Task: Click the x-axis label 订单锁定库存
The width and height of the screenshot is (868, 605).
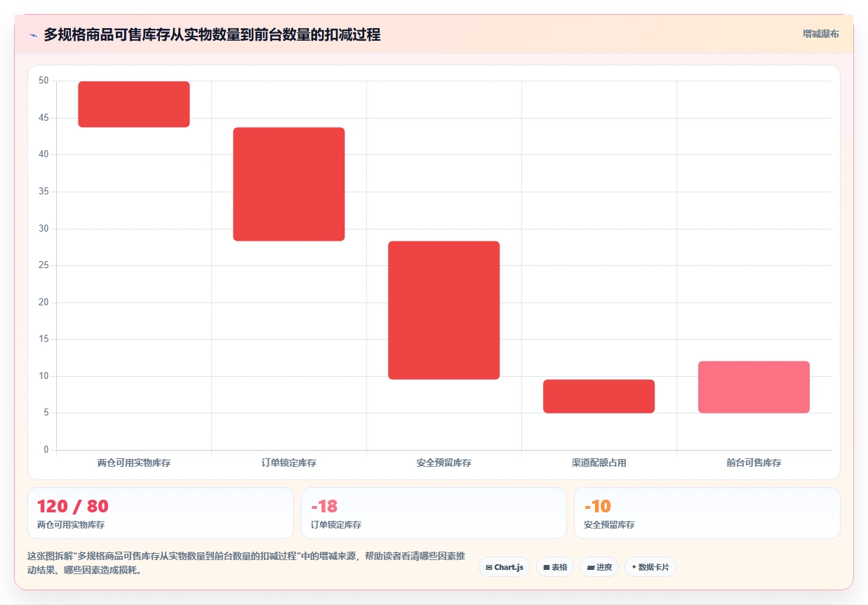Action: (x=289, y=463)
